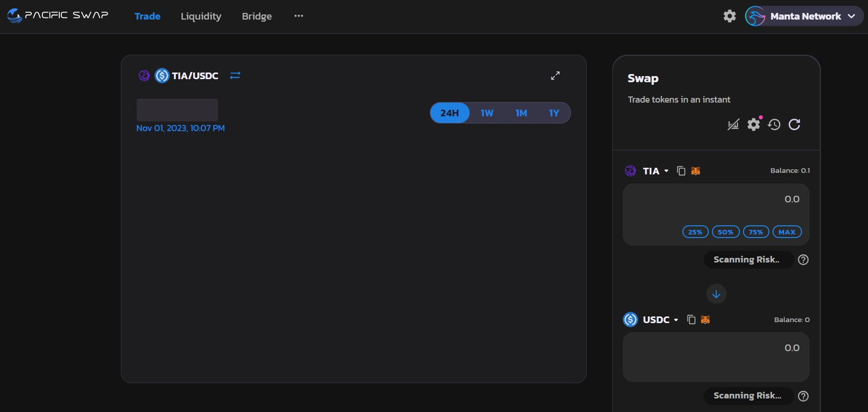Open swap settings gear icon
868x412 pixels.
pos(753,125)
